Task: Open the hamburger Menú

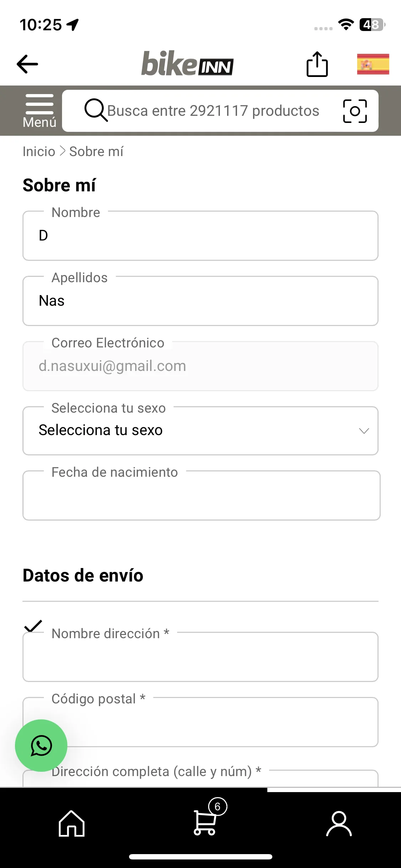Action: click(x=40, y=111)
